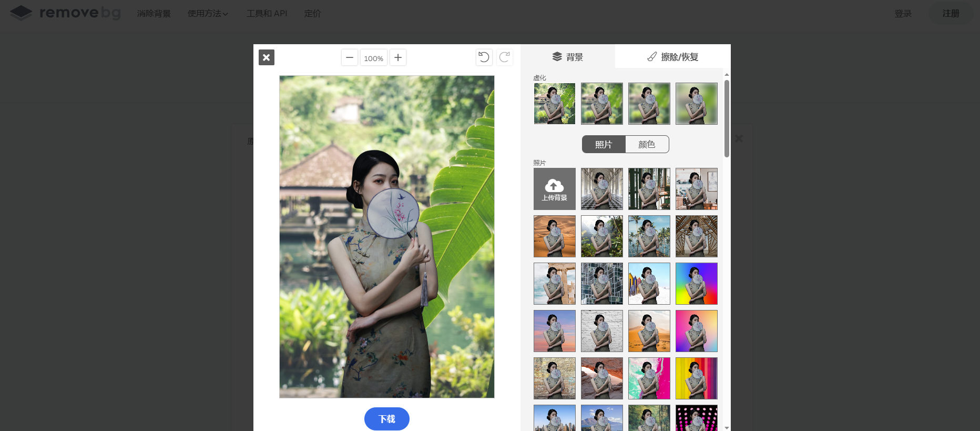Image resolution: width=980 pixels, height=431 pixels.
Task: Pick the colorful beach huts background
Action: [x=649, y=284]
